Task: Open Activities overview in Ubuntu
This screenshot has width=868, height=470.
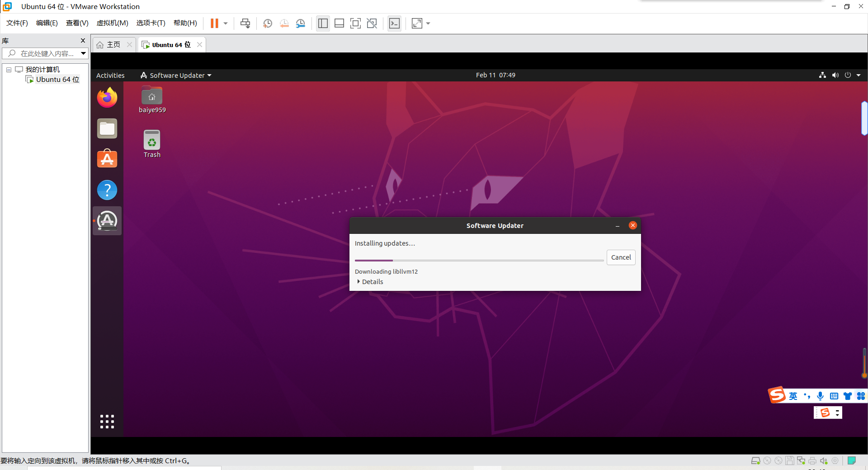Action: tap(110, 76)
